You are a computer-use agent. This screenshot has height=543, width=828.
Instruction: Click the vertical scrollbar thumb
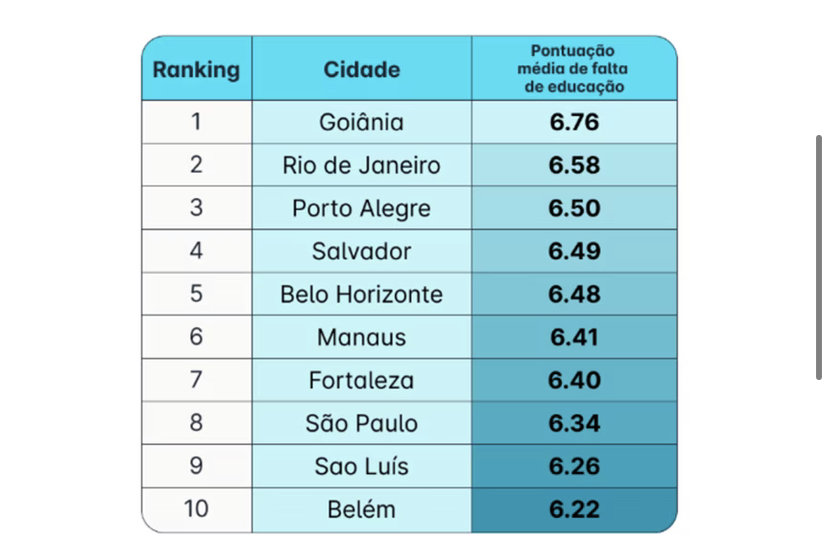click(x=819, y=257)
